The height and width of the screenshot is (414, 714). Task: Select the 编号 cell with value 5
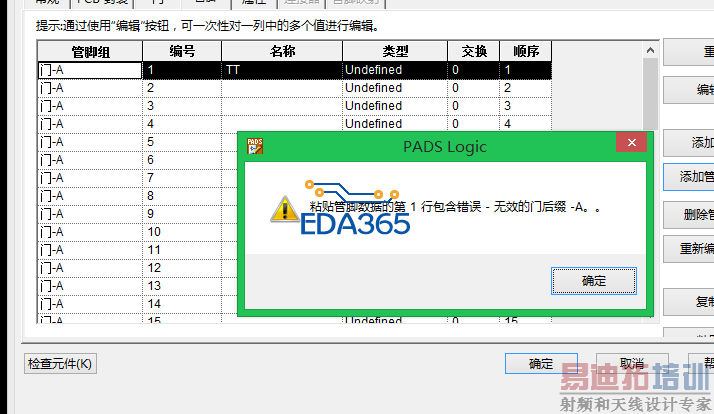click(182, 142)
